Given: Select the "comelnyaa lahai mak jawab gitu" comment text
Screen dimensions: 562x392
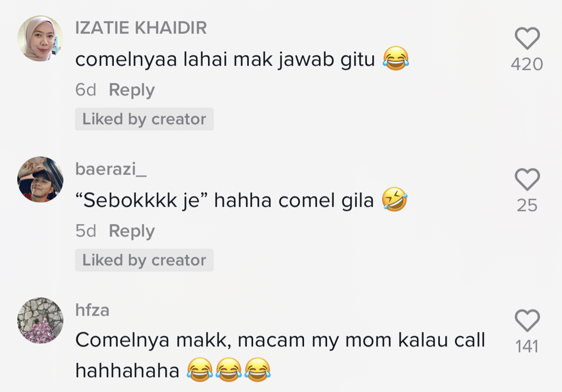Looking at the screenshot, I should (x=225, y=59).
